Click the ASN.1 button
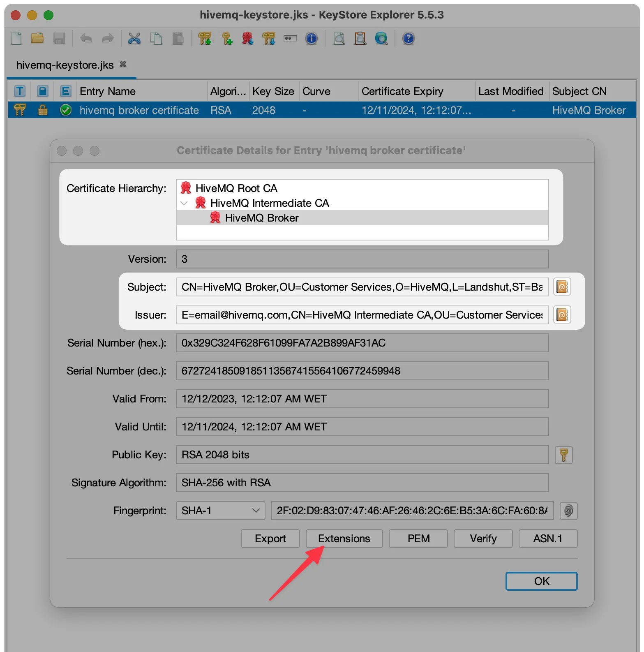644x652 pixels. click(x=548, y=539)
